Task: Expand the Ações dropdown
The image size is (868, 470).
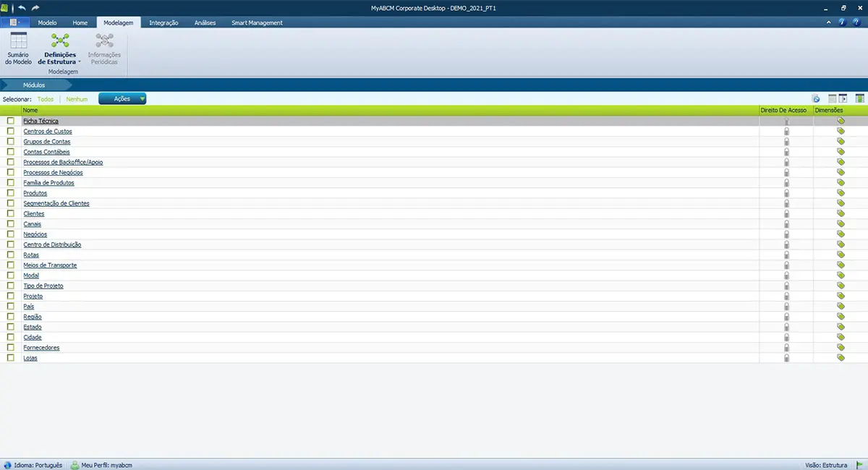Action: tap(122, 99)
